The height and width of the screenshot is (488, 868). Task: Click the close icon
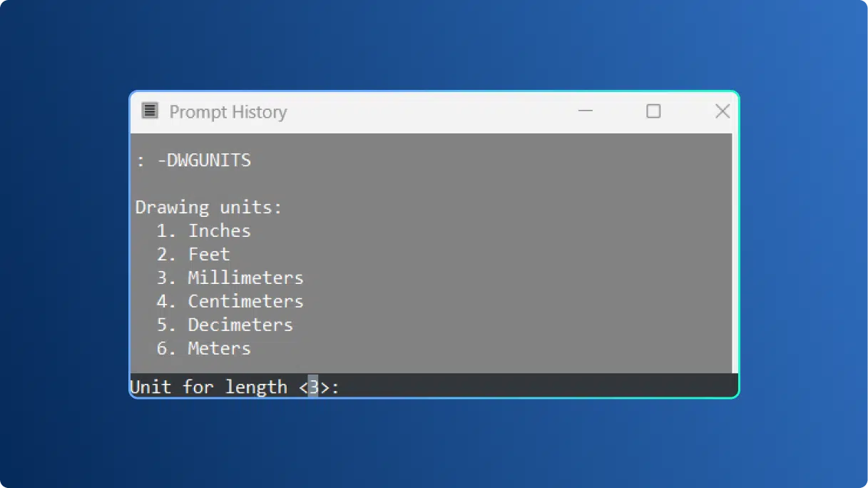tap(722, 111)
